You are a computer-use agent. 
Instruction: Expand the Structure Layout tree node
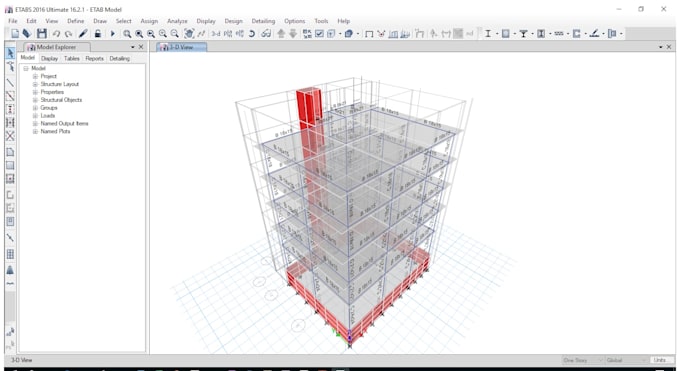(x=36, y=84)
